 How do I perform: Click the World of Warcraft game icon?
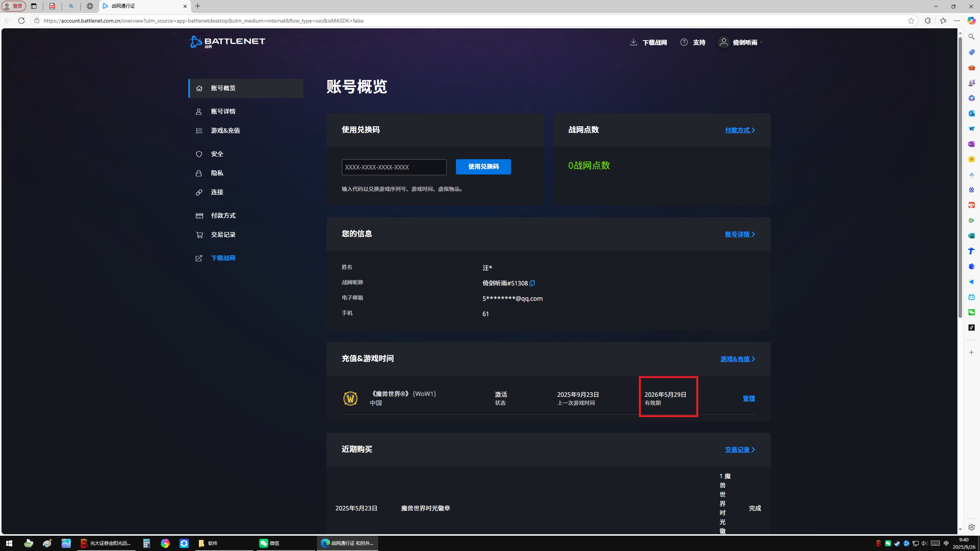tap(350, 398)
